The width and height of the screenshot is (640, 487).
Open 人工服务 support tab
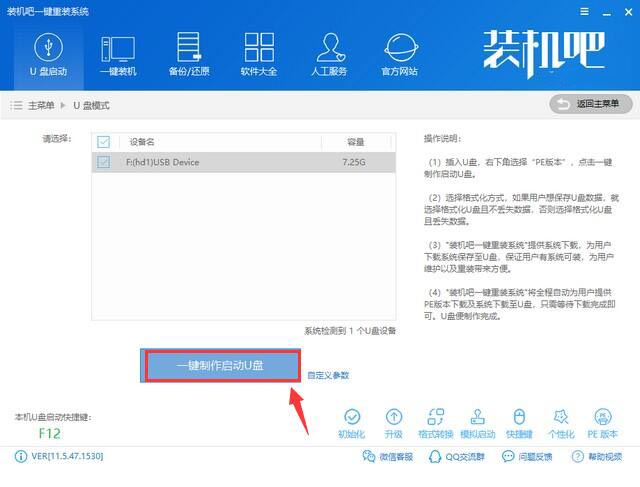tap(329, 55)
